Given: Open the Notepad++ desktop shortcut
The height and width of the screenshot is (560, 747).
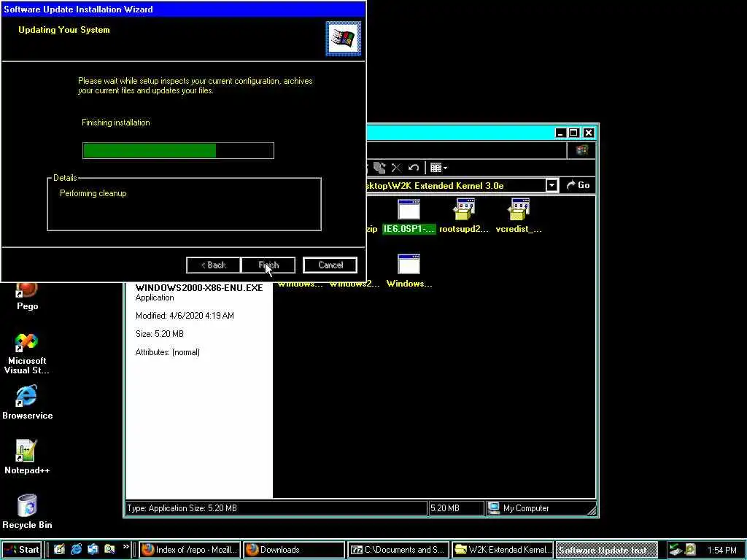Looking at the screenshot, I should pyautogui.click(x=27, y=458).
